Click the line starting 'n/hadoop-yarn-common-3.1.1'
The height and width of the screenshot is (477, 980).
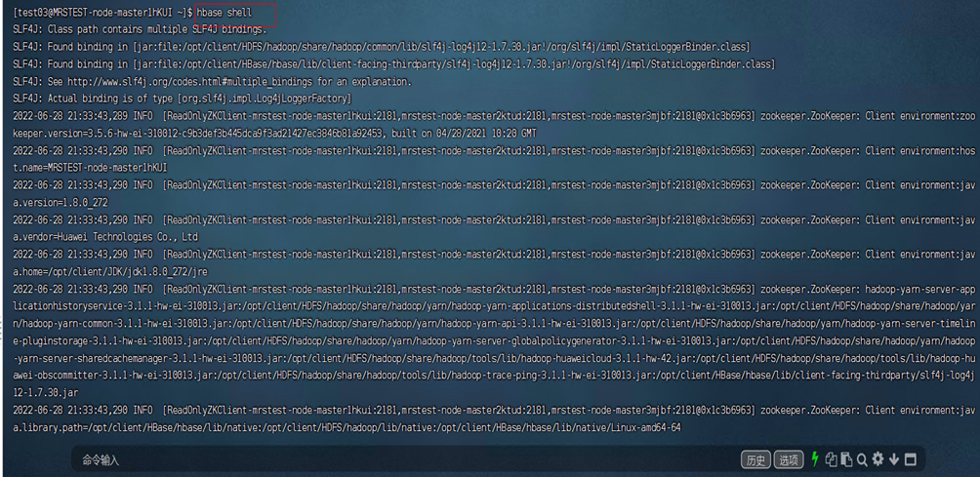[x=494, y=324]
